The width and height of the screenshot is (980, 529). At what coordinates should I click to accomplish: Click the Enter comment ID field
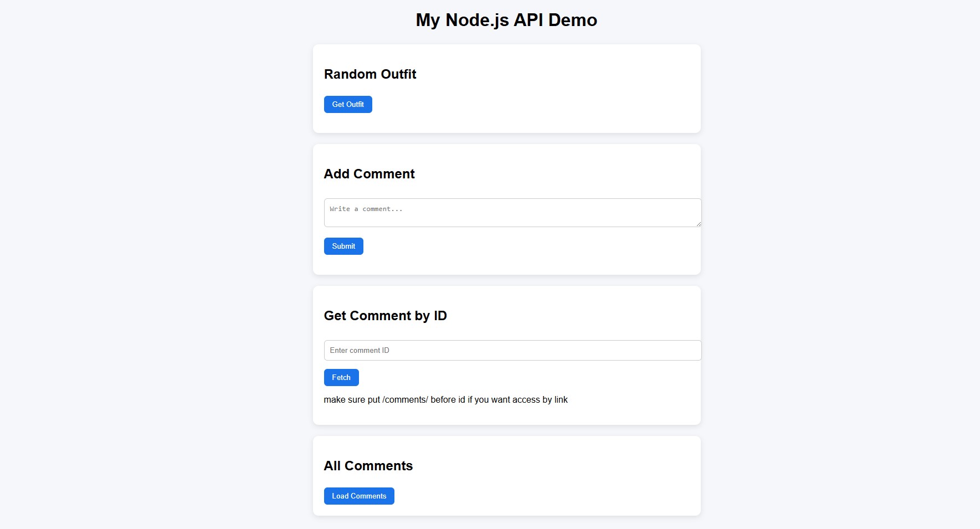(x=512, y=350)
